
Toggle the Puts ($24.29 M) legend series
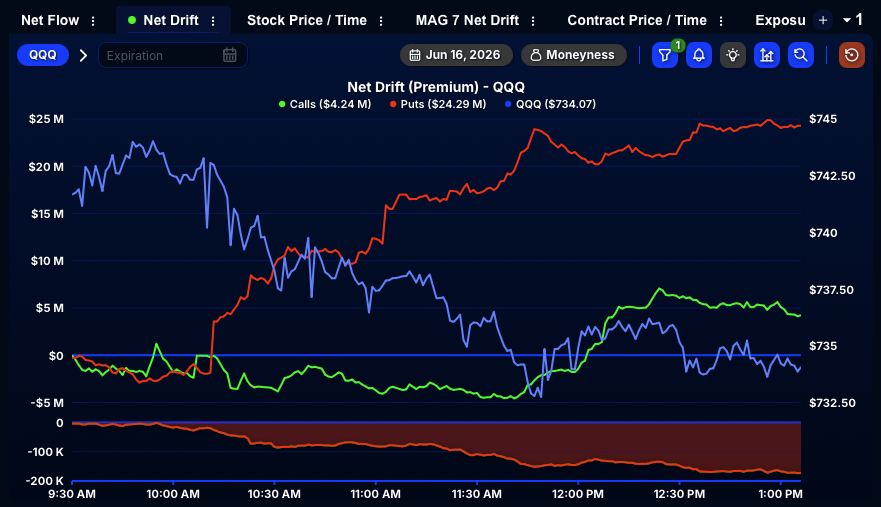tap(438, 104)
